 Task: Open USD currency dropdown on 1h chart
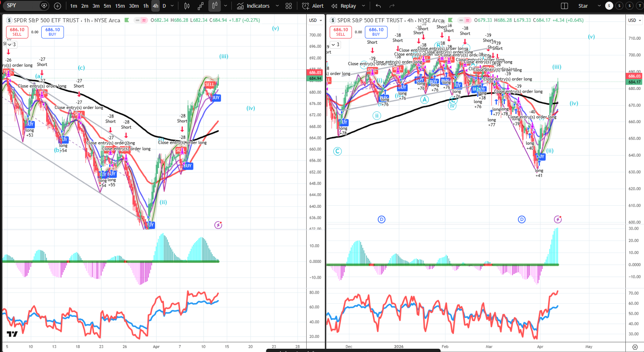[316, 20]
